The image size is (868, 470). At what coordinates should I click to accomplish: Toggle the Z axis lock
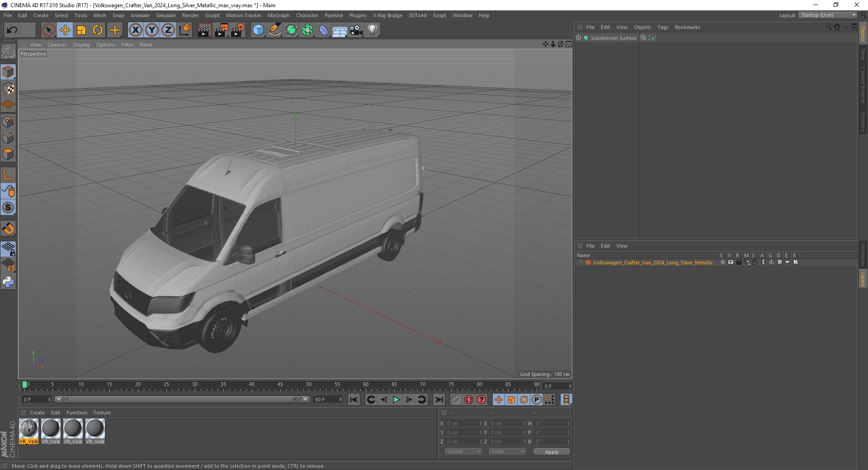[x=168, y=30]
